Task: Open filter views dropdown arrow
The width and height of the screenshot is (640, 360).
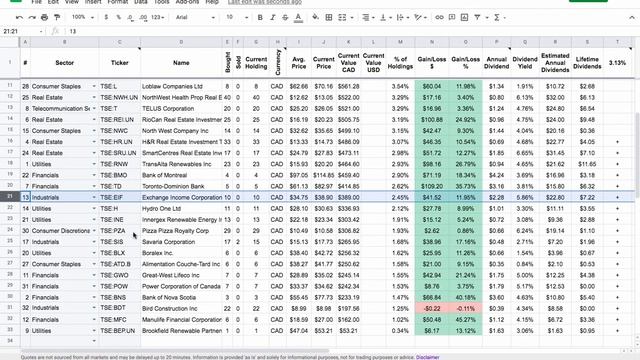Action: pos(487,18)
